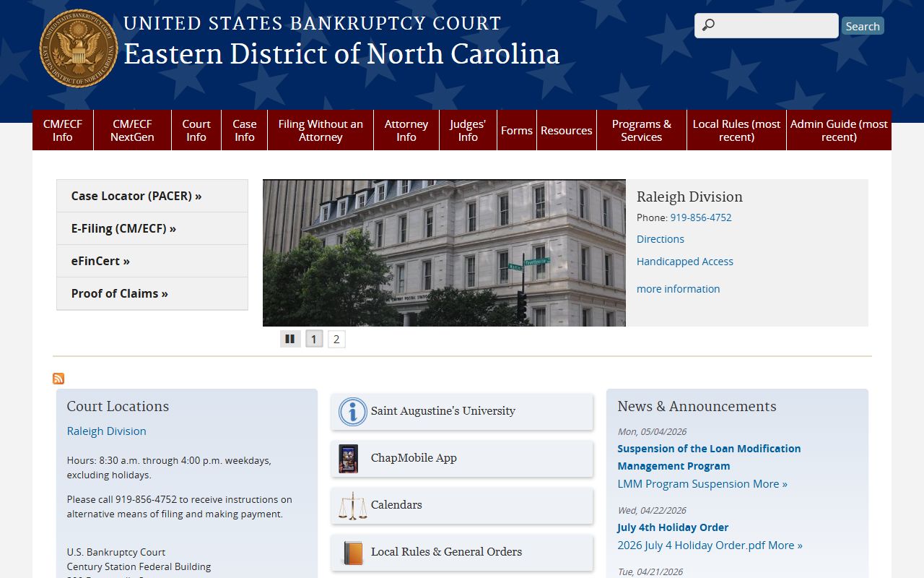Click the court seal logo
Image resolution: width=924 pixels, height=578 pixels.
coord(79,48)
